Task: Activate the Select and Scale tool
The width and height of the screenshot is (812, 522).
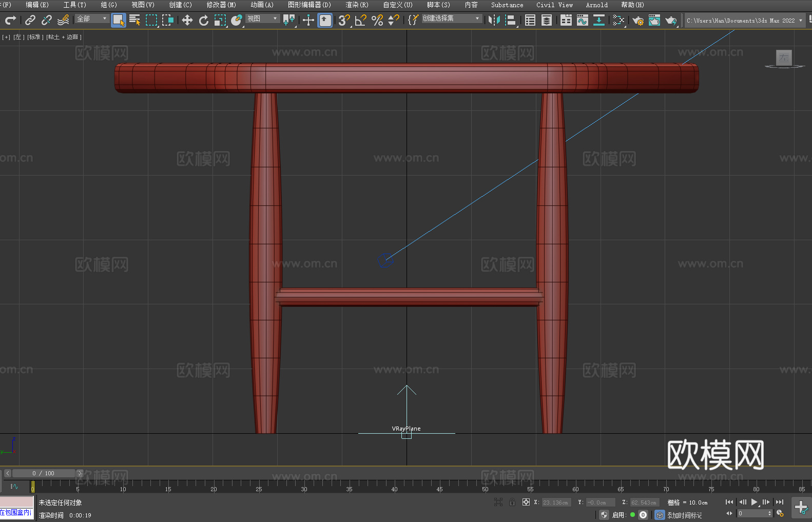Action: click(x=220, y=20)
